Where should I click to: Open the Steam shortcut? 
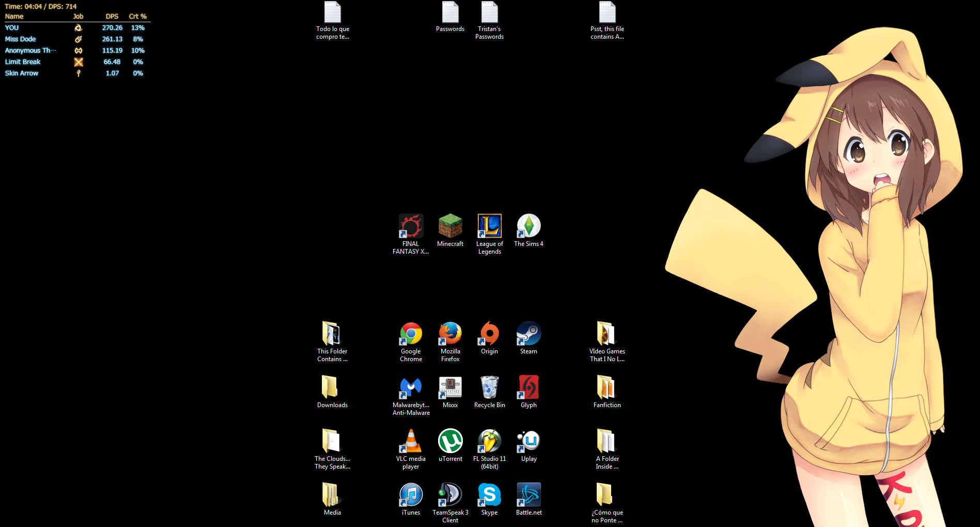pyautogui.click(x=528, y=338)
